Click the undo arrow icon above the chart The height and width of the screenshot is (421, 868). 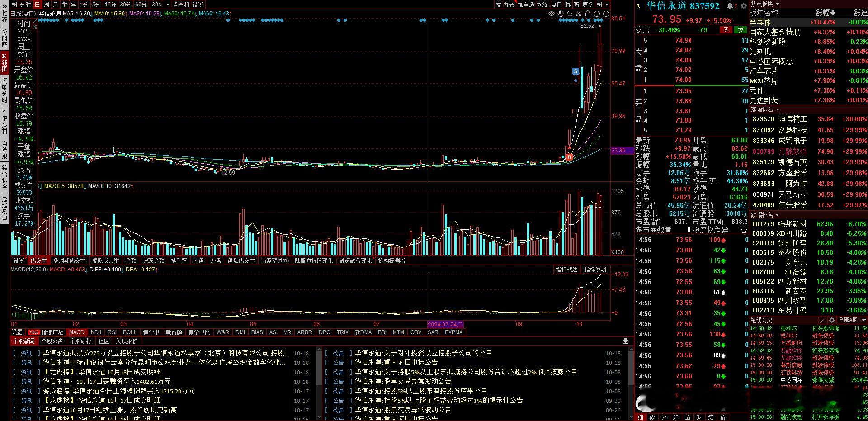pos(570,14)
